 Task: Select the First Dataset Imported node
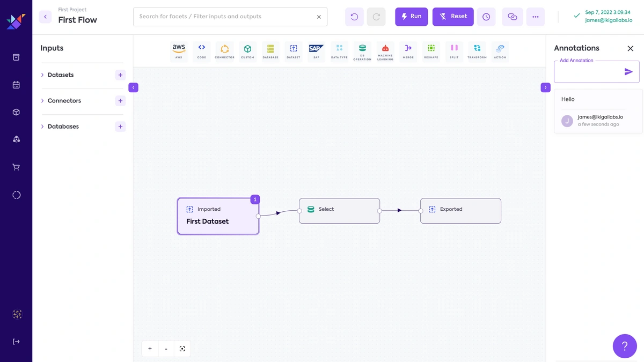pyautogui.click(x=218, y=216)
